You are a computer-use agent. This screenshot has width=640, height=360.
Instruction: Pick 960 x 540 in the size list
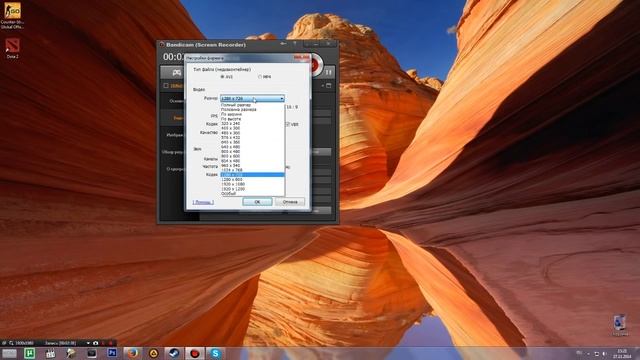pyautogui.click(x=252, y=166)
